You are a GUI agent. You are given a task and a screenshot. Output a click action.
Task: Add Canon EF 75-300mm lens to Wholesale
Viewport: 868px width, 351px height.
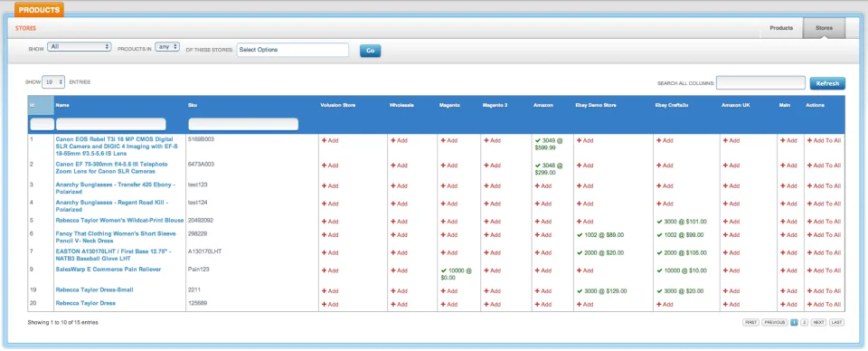[x=399, y=166]
